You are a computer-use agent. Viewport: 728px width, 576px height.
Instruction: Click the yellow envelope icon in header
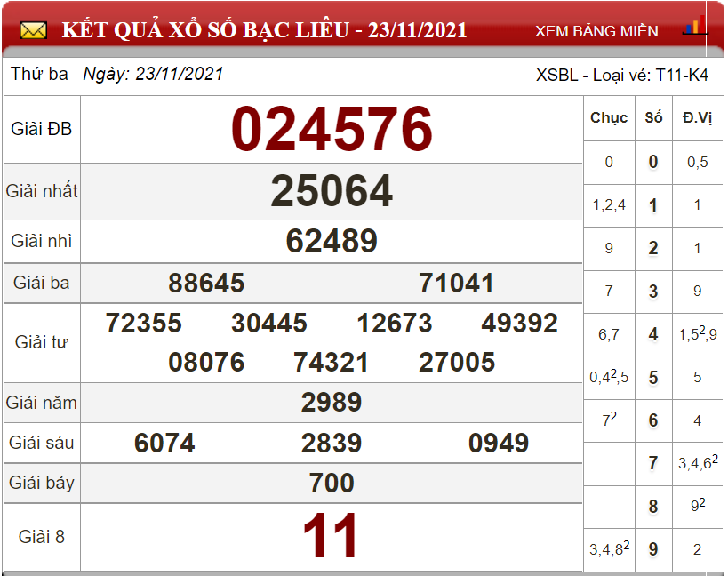tap(33, 31)
